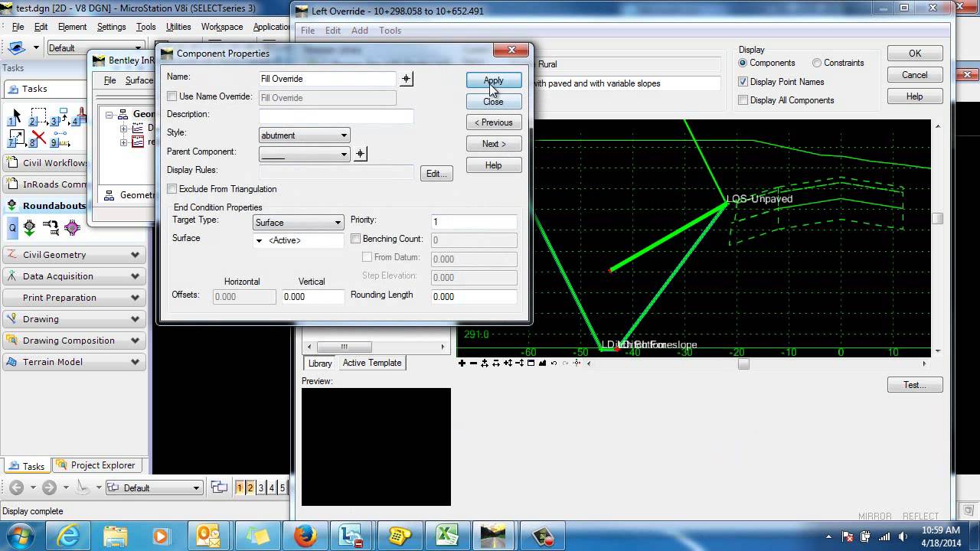Click the purple roundabout icon
This screenshot has width=980, height=551.
coord(73,227)
